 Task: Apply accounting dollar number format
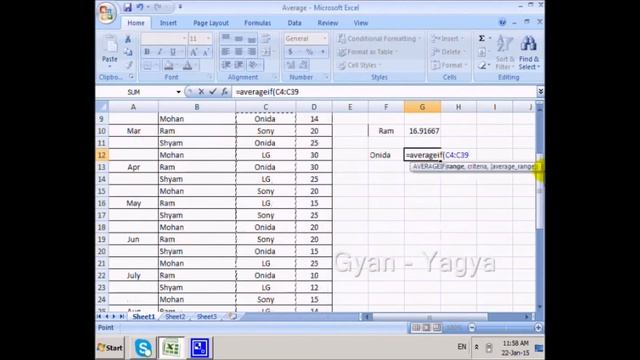pyautogui.click(x=291, y=52)
